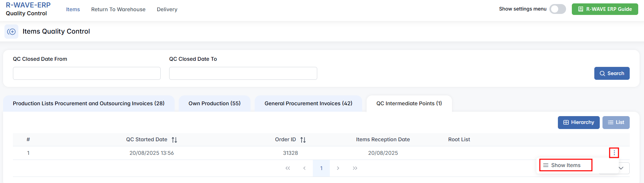Switch to List view

click(616, 123)
